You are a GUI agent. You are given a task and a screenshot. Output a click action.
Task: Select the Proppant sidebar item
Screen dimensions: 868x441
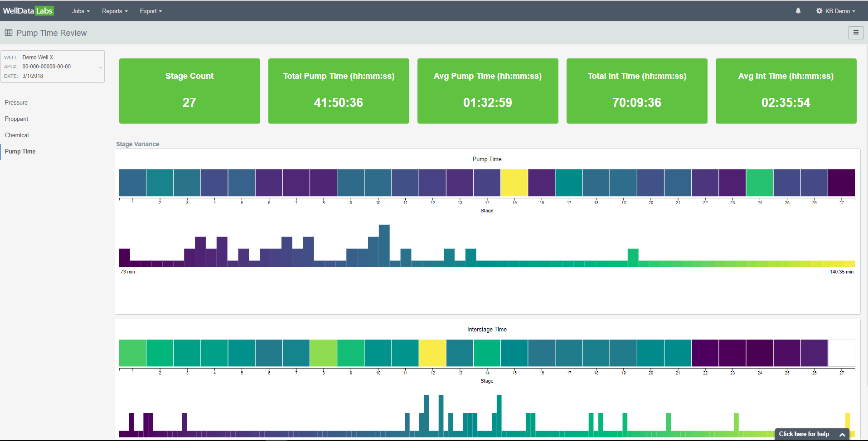(16, 119)
